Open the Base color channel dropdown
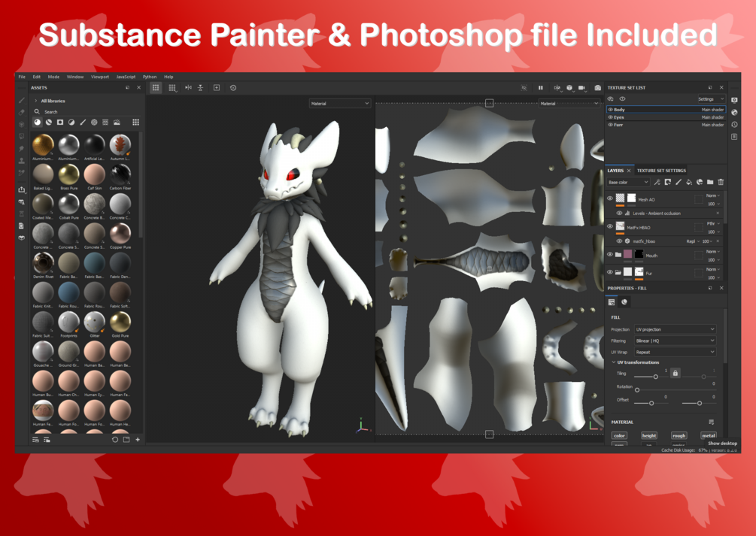Image resolution: width=756 pixels, height=536 pixels. pyautogui.click(x=628, y=182)
